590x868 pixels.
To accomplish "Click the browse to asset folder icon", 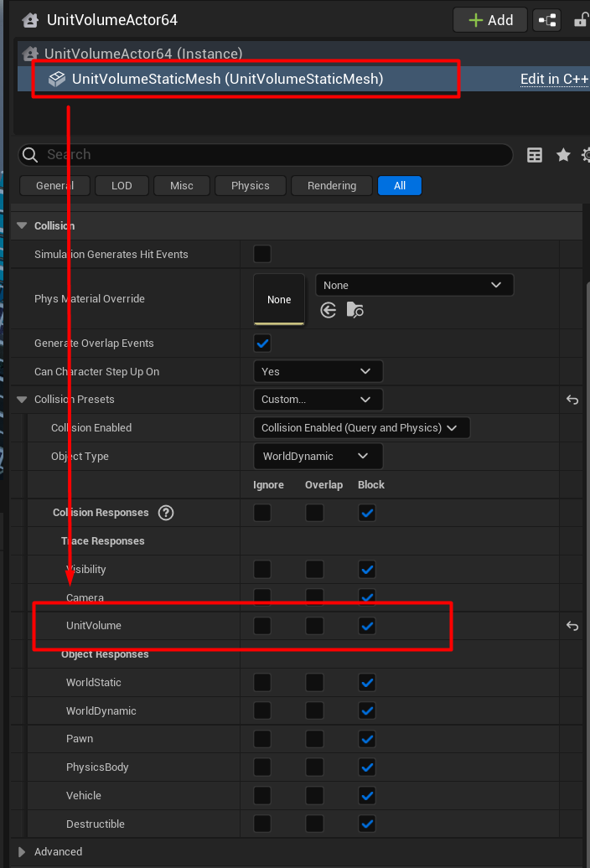I will tap(355, 311).
